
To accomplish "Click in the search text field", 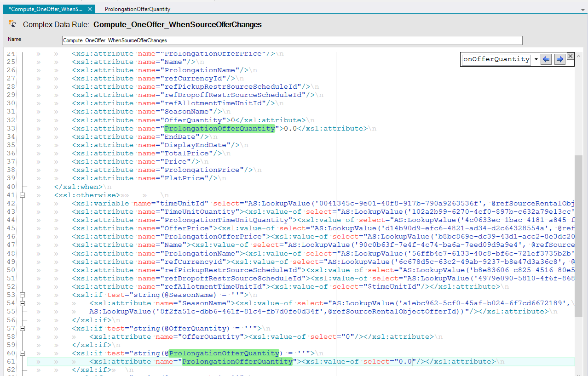I will coord(496,59).
